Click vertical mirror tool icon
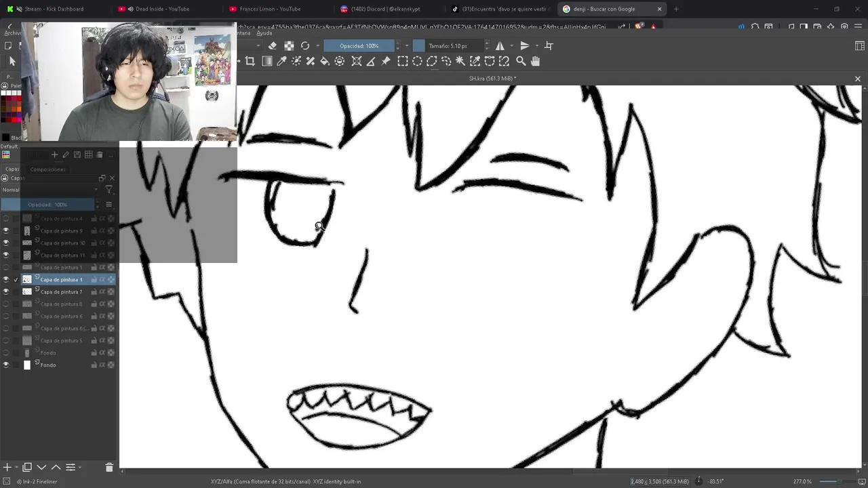 coord(524,45)
